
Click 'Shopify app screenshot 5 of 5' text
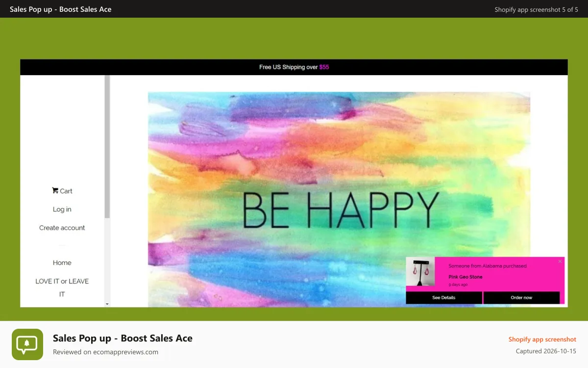(537, 9)
